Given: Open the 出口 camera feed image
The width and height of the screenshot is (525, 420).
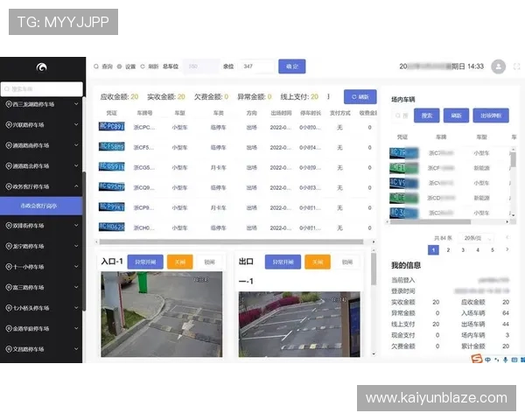Looking at the screenshot, I should point(299,325).
